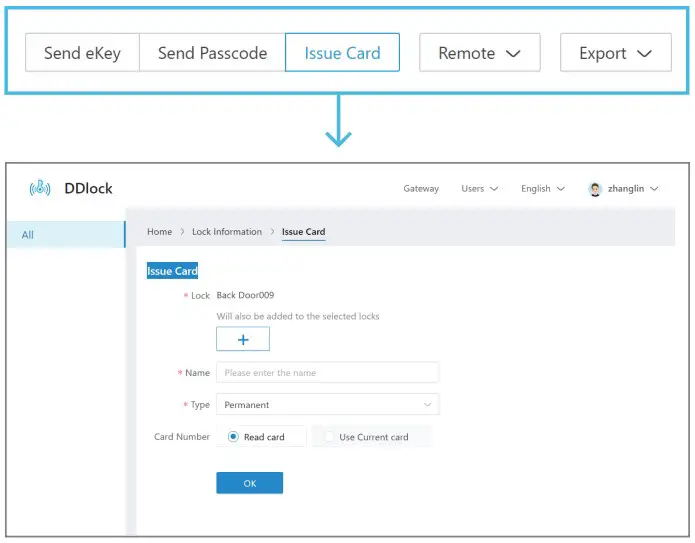Click the Issue Card breadcrumb
The image size is (695, 543).
304,232
